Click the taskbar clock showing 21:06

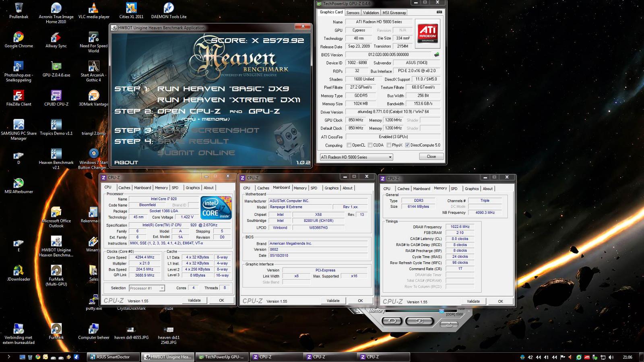tap(627, 357)
